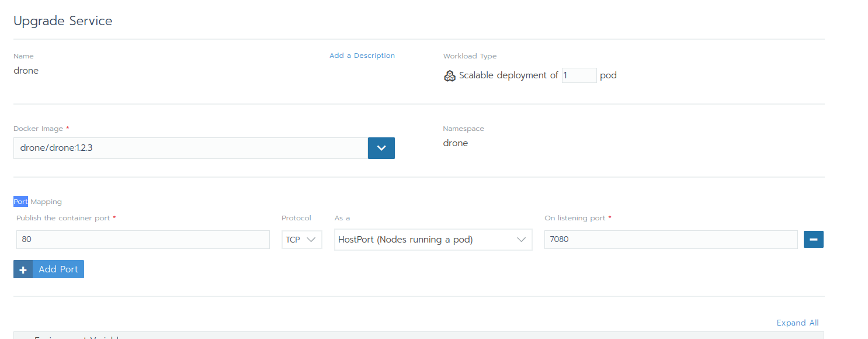The width and height of the screenshot is (868, 339).
Task: Click the service name drone text
Action: [26, 71]
